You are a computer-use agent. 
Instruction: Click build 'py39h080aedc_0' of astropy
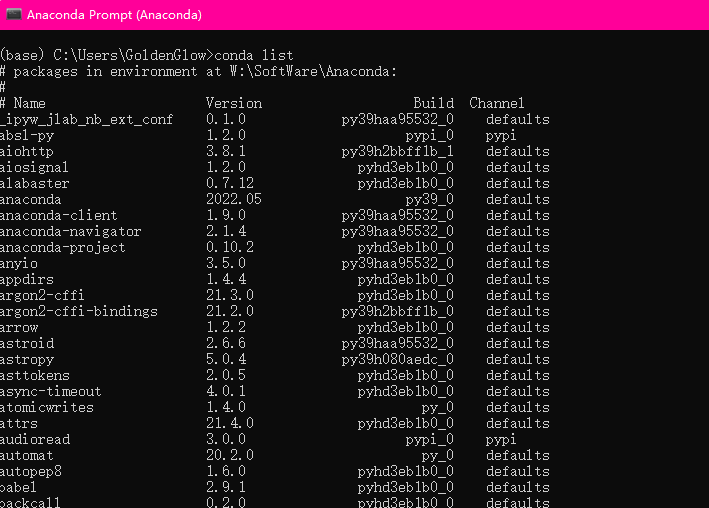397,359
